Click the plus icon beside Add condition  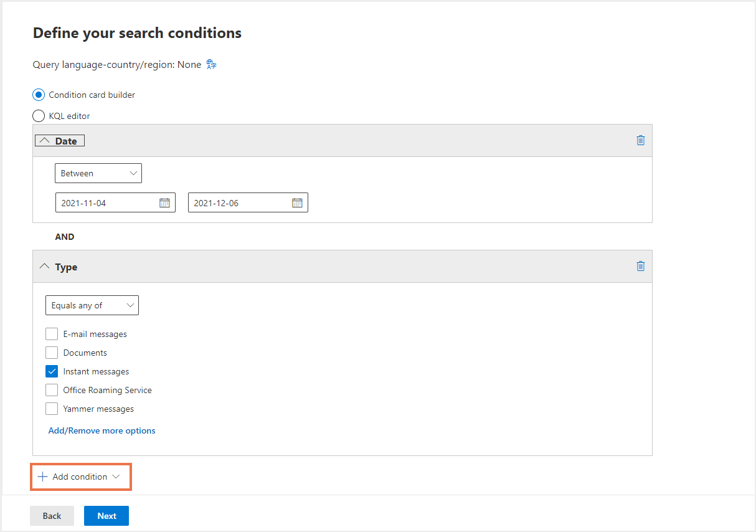pyautogui.click(x=42, y=477)
